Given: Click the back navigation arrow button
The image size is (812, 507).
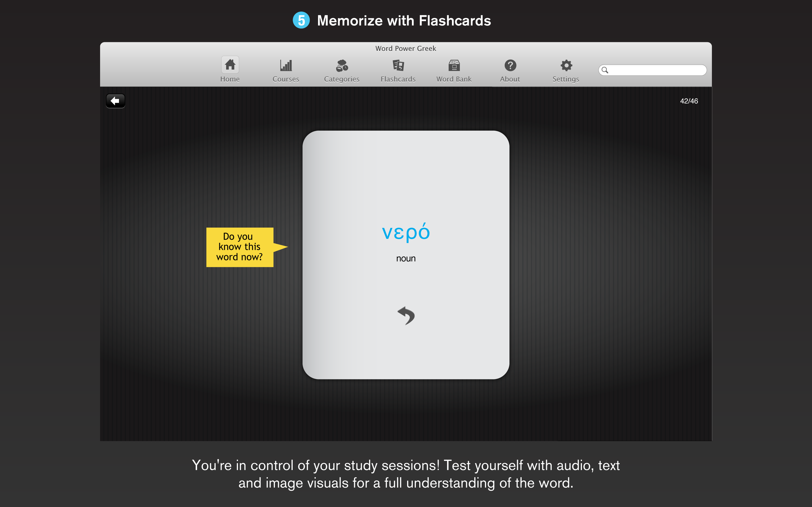Looking at the screenshot, I should pos(115,101).
